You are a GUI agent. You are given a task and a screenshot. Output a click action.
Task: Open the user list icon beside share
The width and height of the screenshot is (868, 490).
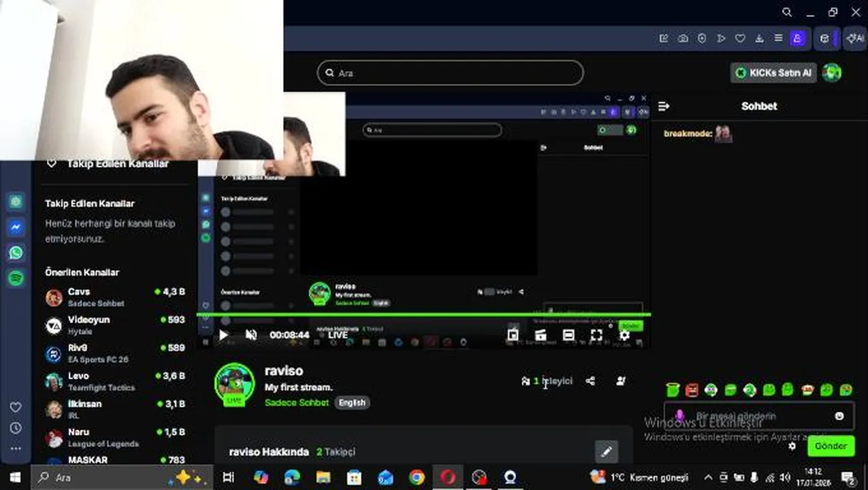point(621,381)
